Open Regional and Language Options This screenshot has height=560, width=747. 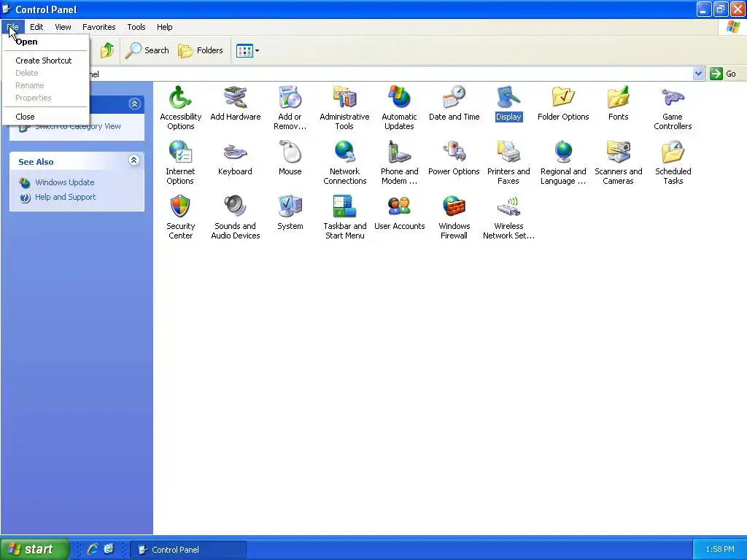coord(563,163)
